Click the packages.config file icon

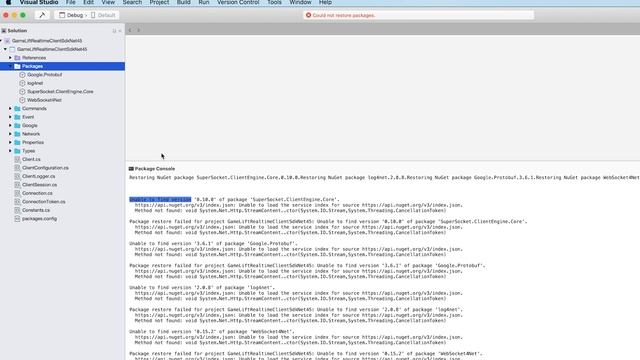point(17,219)
